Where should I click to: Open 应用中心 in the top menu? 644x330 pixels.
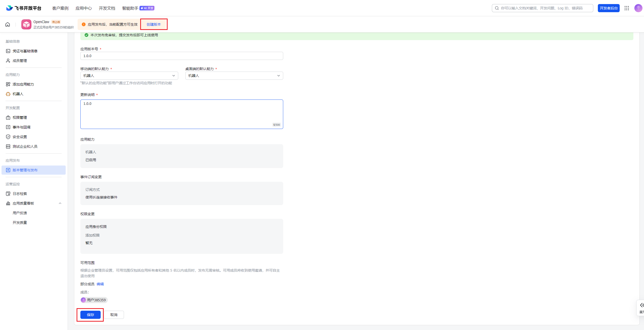coord(83,8)
